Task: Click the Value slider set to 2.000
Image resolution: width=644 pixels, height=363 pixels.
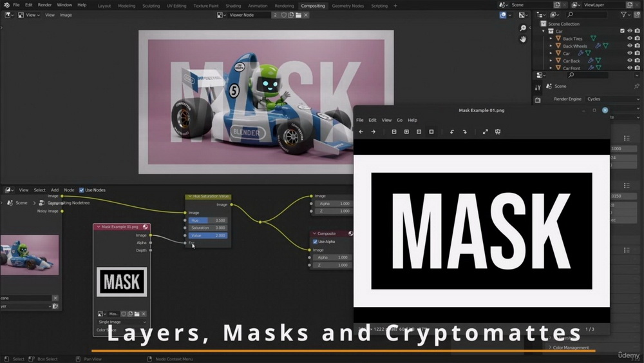Action: point(208,235)
